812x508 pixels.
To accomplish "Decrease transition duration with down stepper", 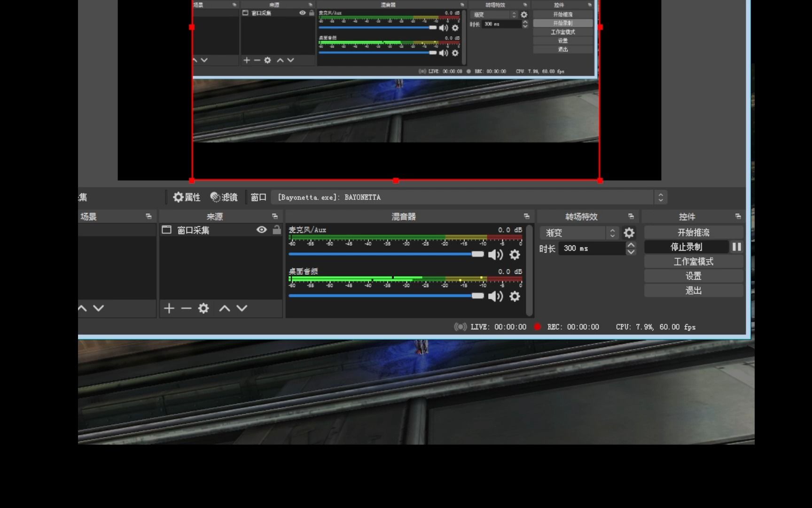I will (x=631, y=252).
